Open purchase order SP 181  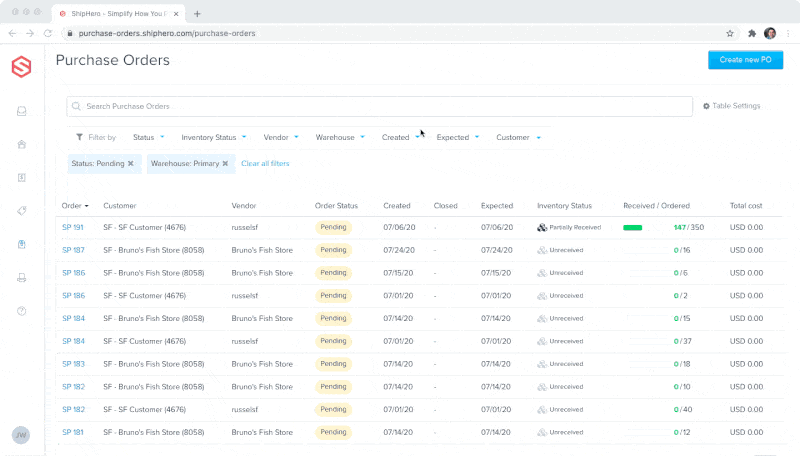tap(72, 433)
